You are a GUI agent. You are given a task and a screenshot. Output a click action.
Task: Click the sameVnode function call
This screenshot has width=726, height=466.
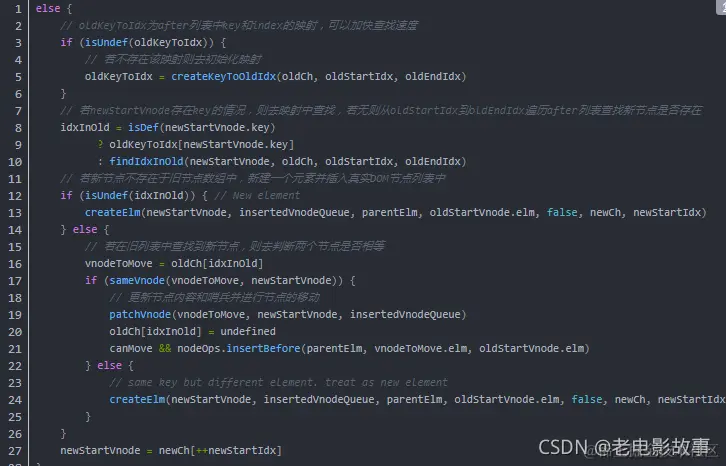[137, 280]
